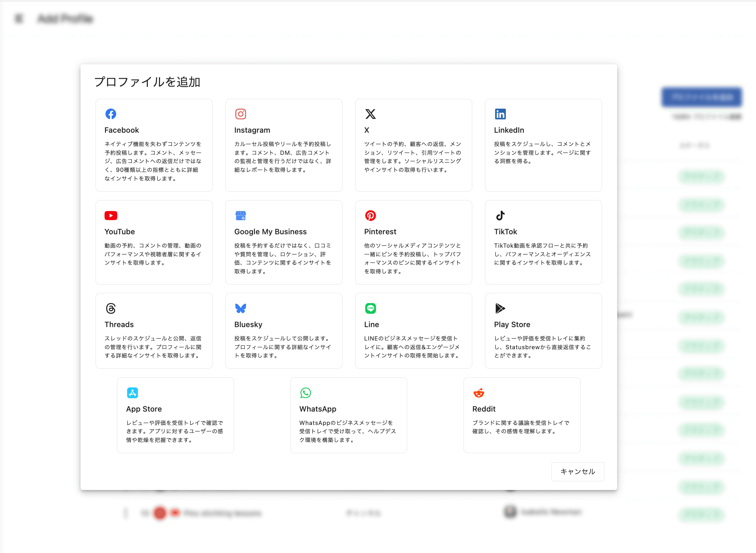This screenshot has height=553, width=756.
Task: Open the Reddit profile card title
Action: click(484, 409)
